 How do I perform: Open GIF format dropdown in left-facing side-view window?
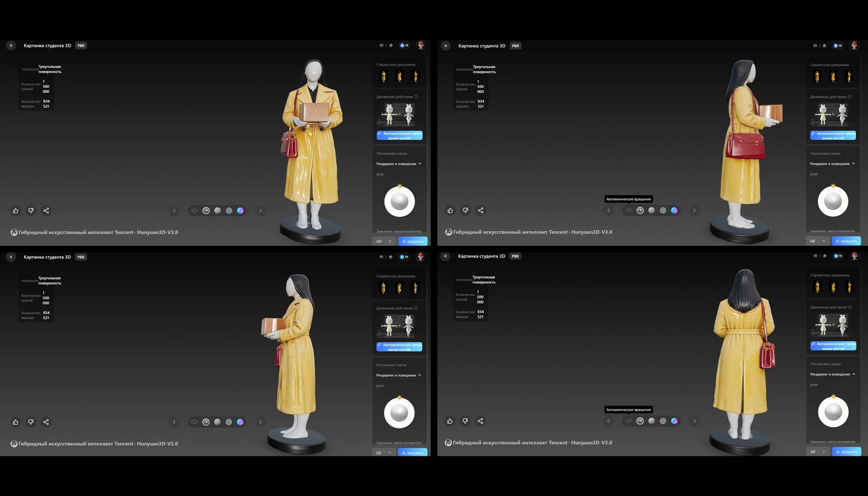click(384, 453)
